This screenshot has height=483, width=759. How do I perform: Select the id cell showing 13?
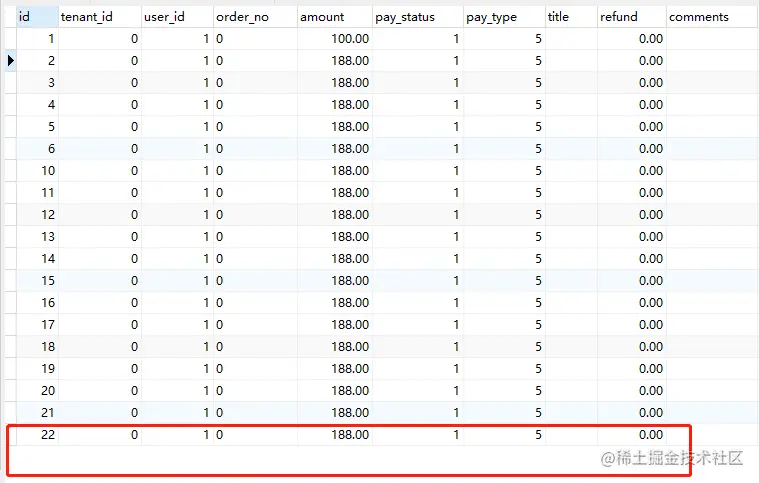tap(37, 237)
